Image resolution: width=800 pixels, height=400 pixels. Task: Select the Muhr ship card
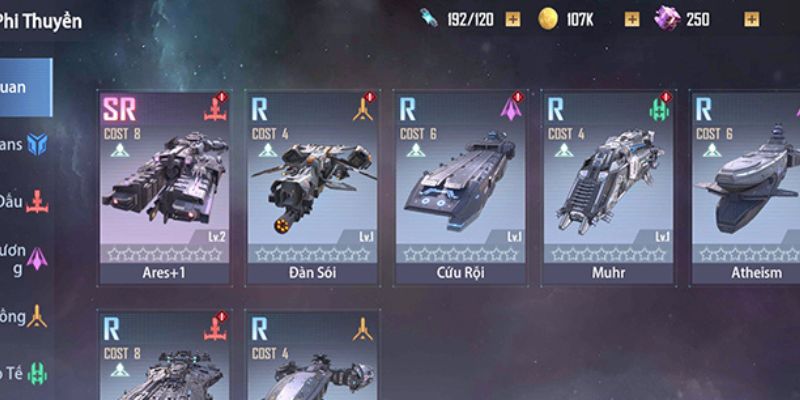point(608,188)
